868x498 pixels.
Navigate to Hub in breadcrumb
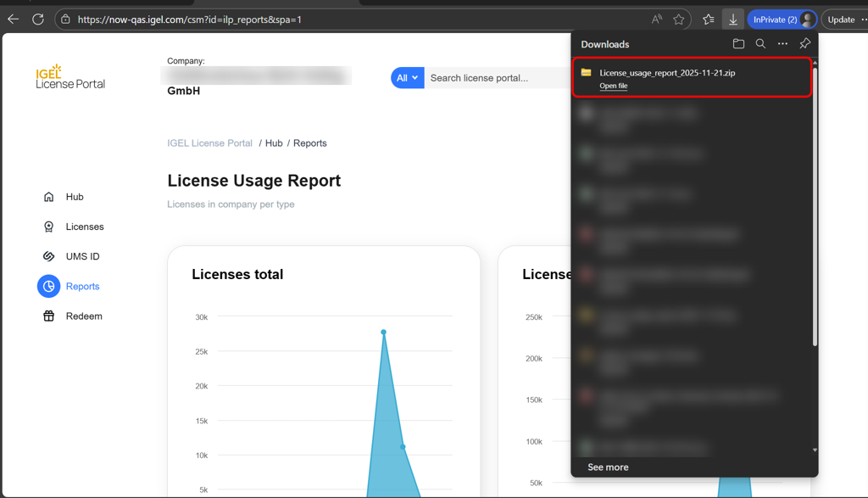pyautogui.click(x=274, y=143)
